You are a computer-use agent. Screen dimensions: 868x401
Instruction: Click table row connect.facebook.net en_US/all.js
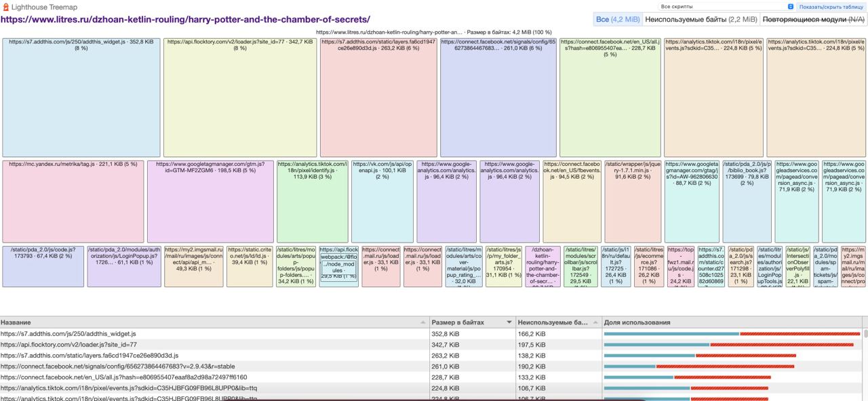(431, 377)
